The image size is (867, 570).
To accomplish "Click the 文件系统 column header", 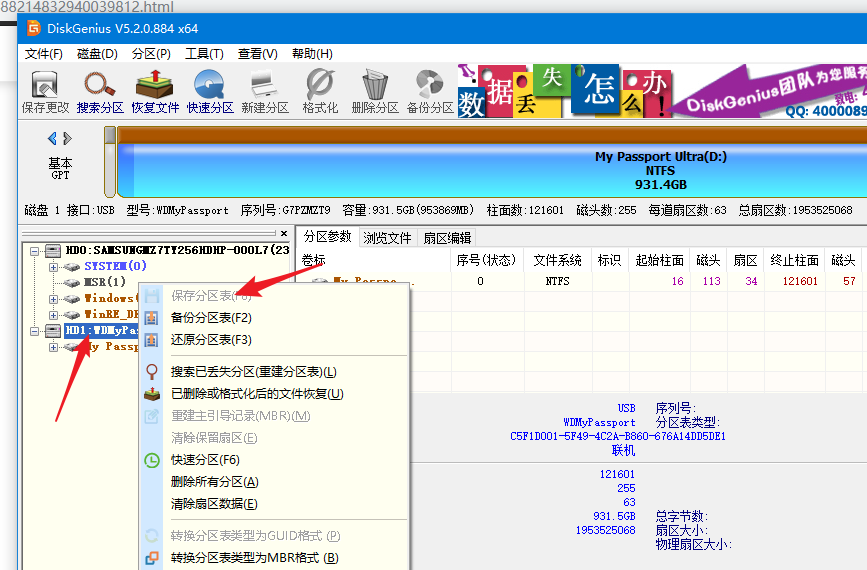I will (x=557, y=260).
